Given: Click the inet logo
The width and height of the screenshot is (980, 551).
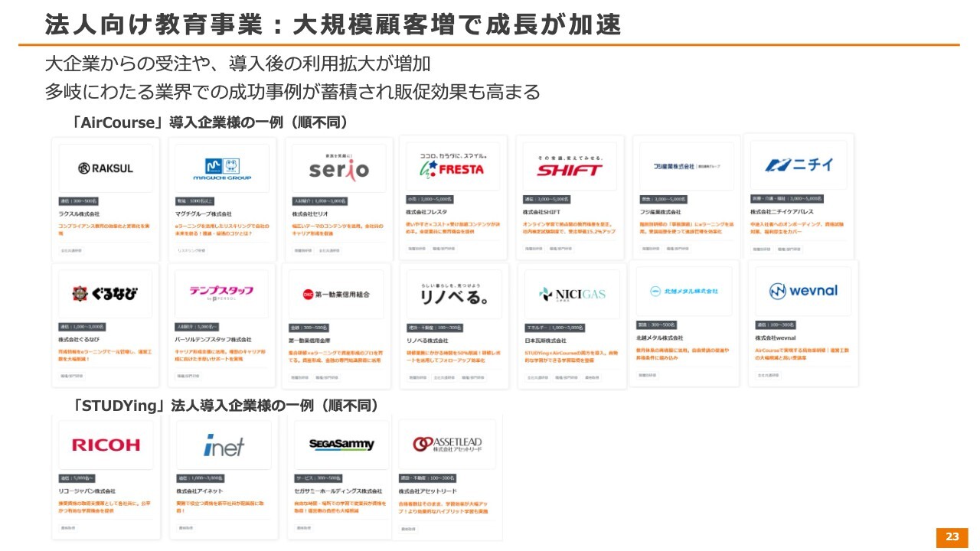Looking at the screenshot, I should pos(224,445).
